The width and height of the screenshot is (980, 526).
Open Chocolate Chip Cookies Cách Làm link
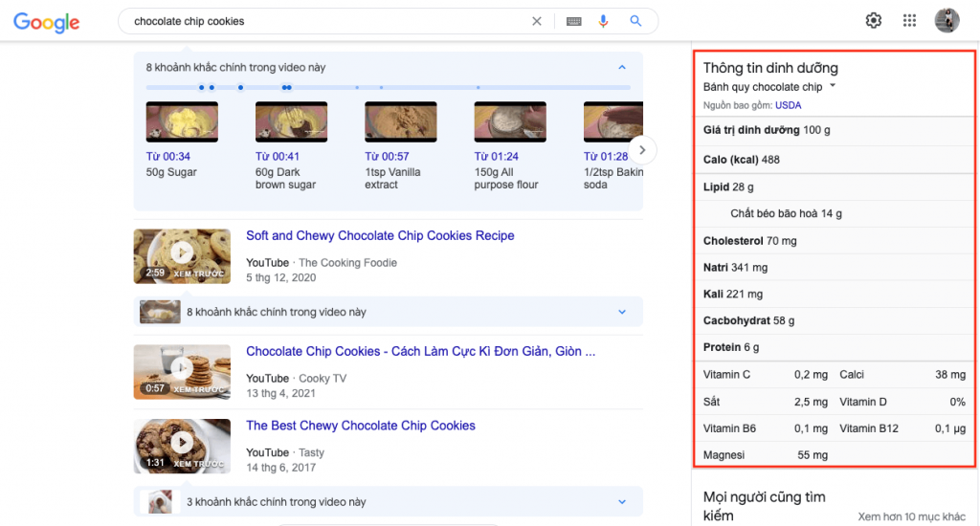coord(421,351)
